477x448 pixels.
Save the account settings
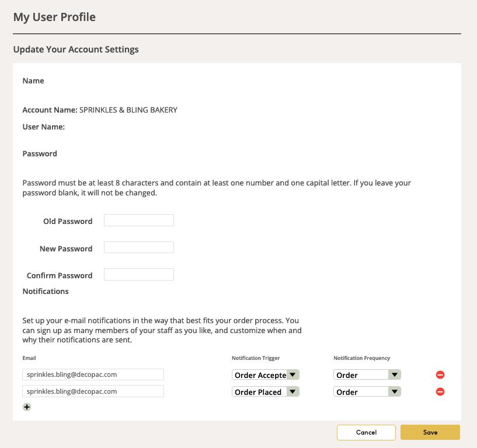click(430, 432)
